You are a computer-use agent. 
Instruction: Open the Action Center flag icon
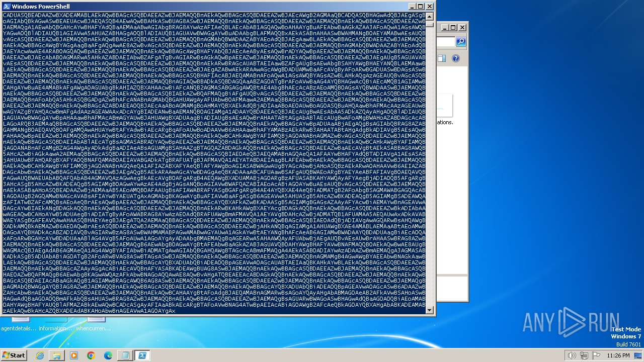[x=596, y=355]
